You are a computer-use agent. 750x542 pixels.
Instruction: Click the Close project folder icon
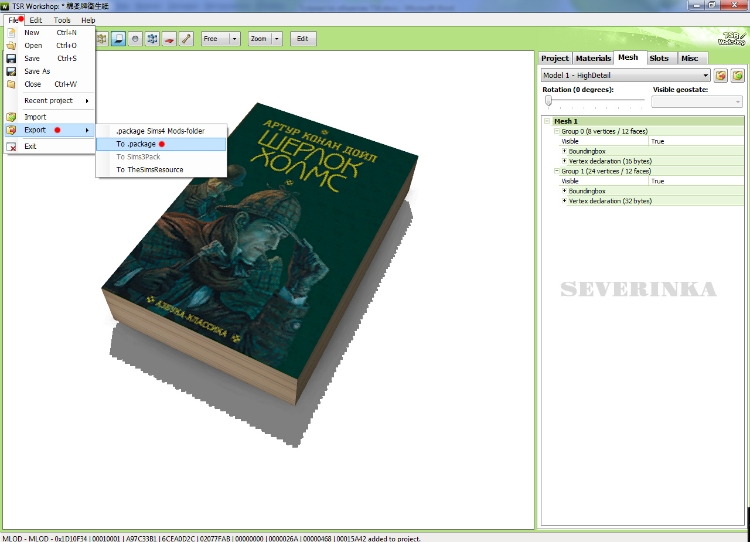click(x=11, y=84)
